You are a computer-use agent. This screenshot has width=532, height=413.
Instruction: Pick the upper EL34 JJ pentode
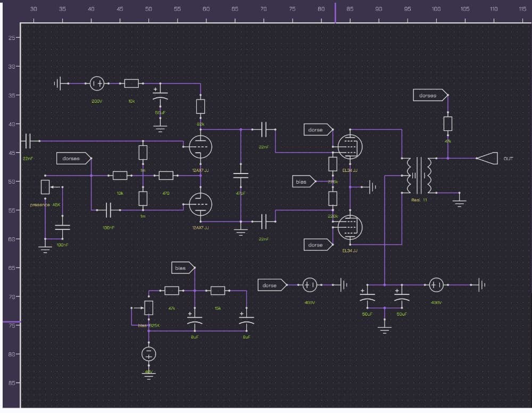[x=350, y=147]
